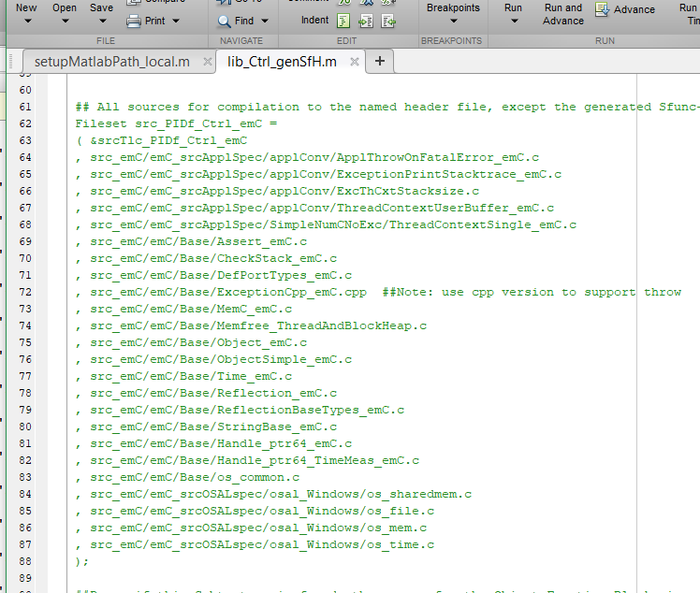Click the ApplThrowOnFatalError_emC.c line
This screenshot has width=700, height=593.
[307, 157]
